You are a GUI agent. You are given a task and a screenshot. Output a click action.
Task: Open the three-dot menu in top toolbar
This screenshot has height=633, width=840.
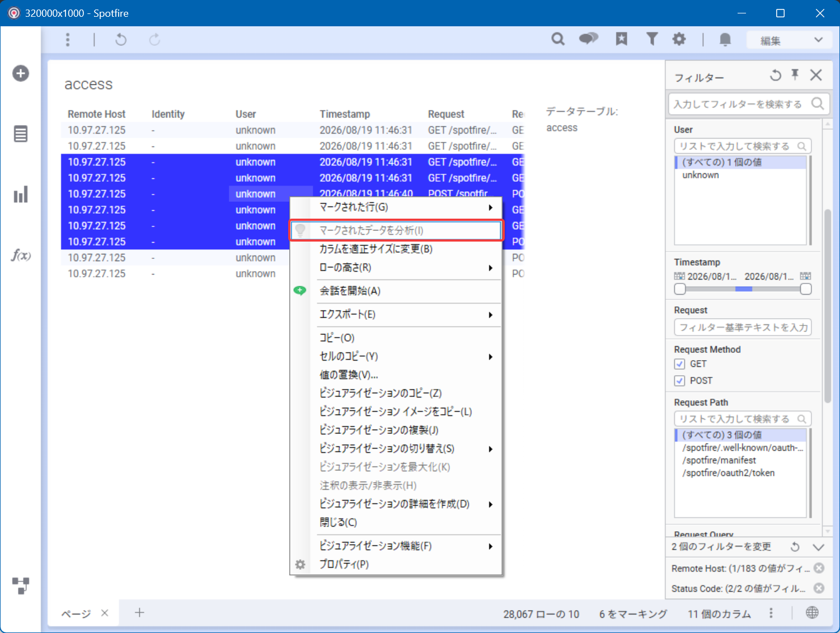pyautogui.click(x=68, y=39)
